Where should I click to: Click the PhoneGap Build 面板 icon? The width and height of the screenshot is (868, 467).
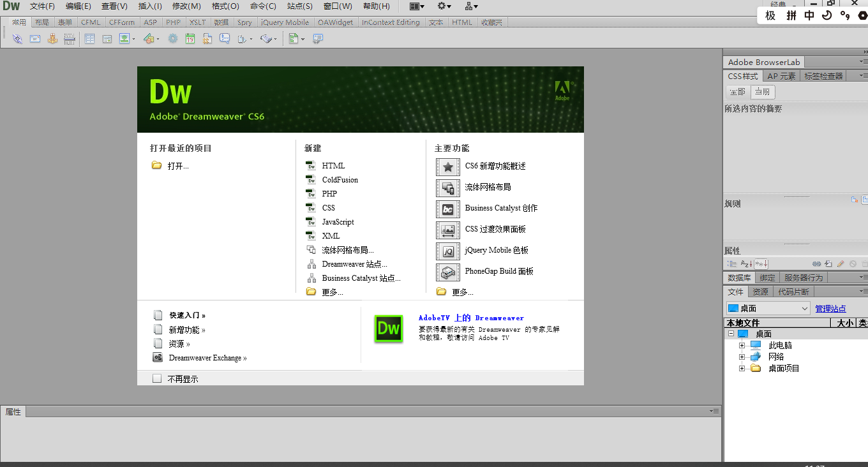(448, 272)
